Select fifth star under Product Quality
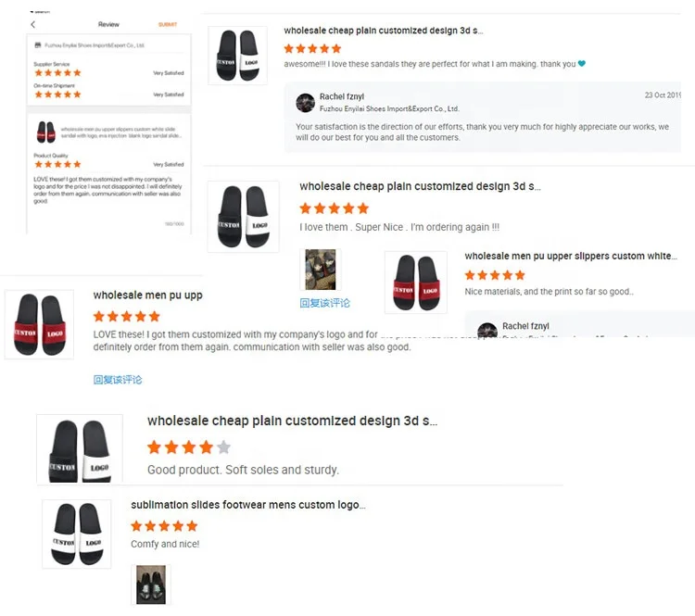Screen dimensions: 695x616 click(x=78, y=164)
